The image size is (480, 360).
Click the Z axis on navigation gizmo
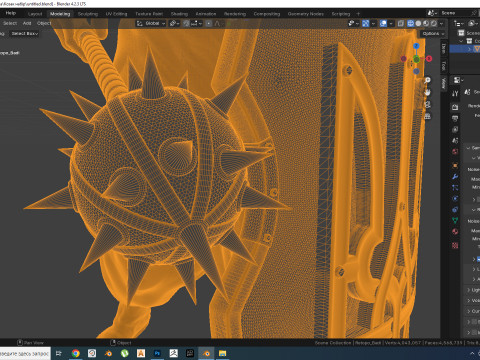click(x=416, y=46)
